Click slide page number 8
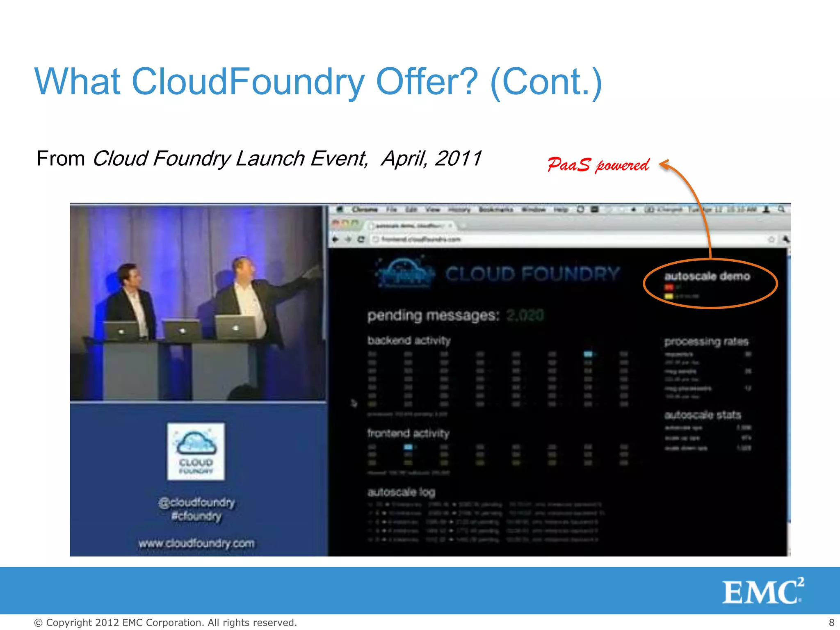 831,623
